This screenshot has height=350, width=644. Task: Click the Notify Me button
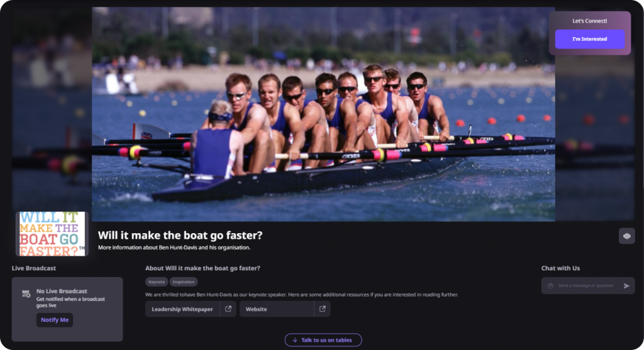[x=55, y=320]
